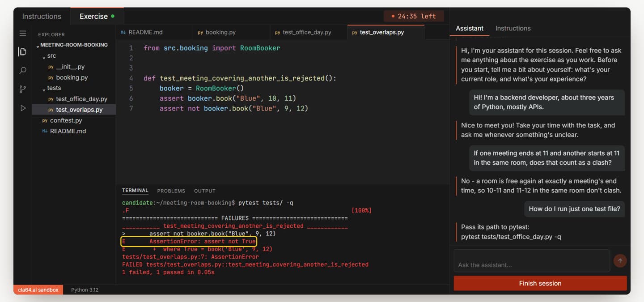Viewport: 644px width, 302px height.
Task: Click the 'booker = RoomBooker()' code line
Action: coord(202,88)
